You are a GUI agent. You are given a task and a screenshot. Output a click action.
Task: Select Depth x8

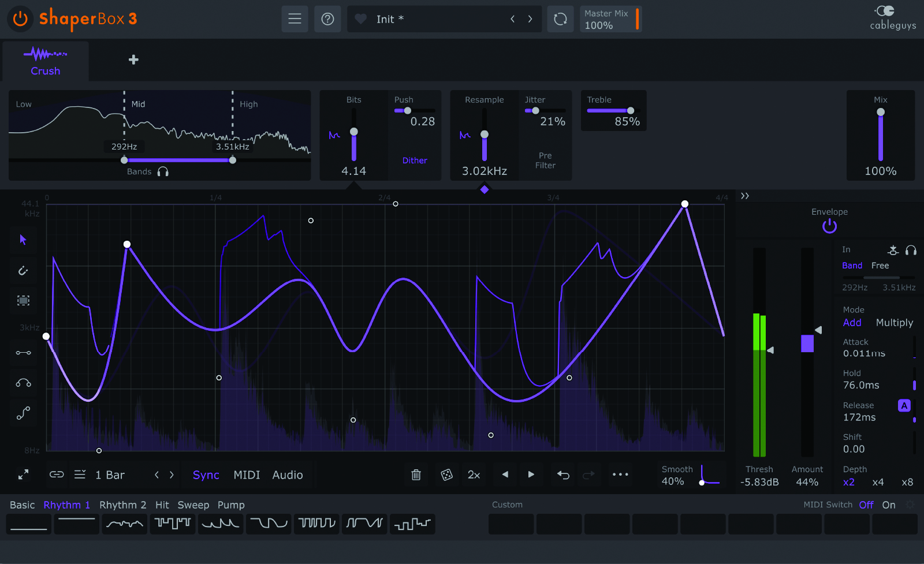907,482
